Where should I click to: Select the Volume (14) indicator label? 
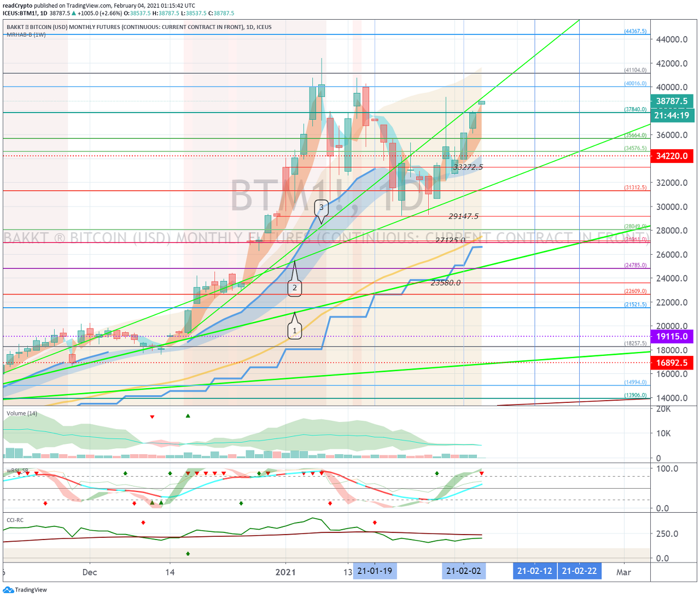click(x=22, y=413)
